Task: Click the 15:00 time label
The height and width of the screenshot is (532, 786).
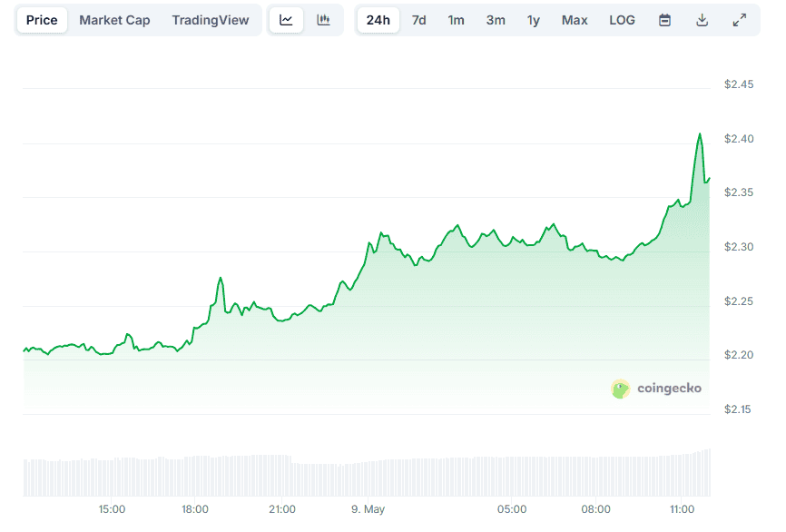Action: click(x=112, y=509)
